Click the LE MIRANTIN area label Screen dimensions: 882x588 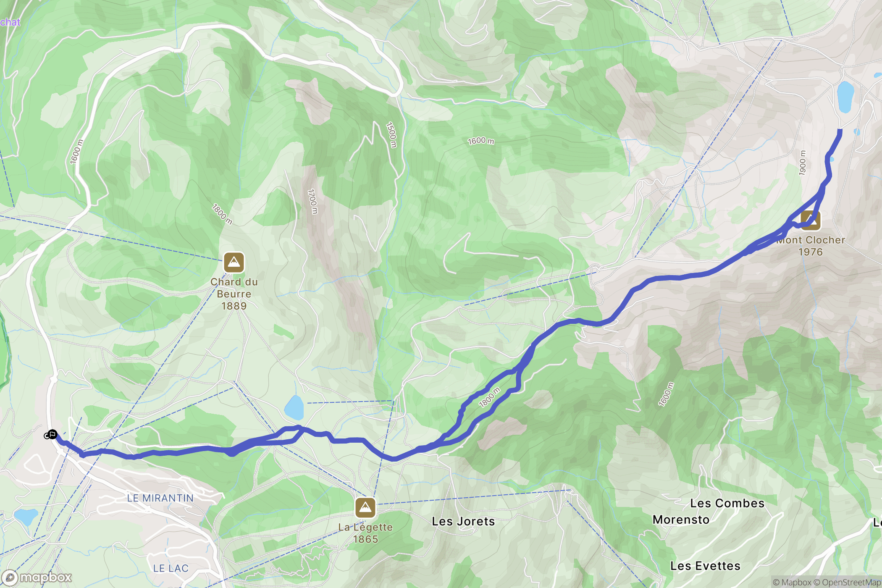pos(160,498)
